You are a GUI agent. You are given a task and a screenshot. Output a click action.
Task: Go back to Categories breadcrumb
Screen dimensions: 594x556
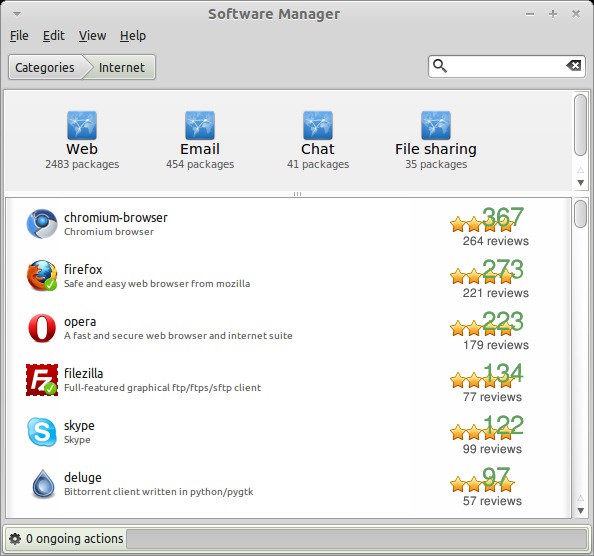45,67
